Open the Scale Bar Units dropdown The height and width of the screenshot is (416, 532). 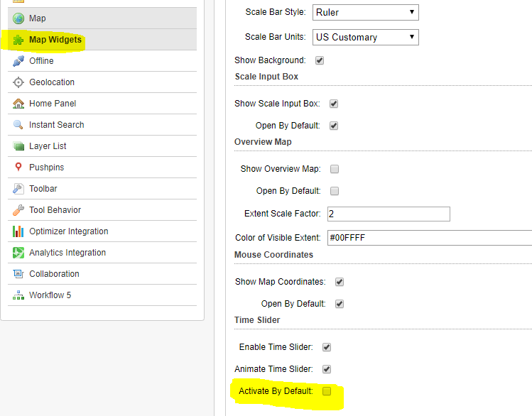pos(365,38)
